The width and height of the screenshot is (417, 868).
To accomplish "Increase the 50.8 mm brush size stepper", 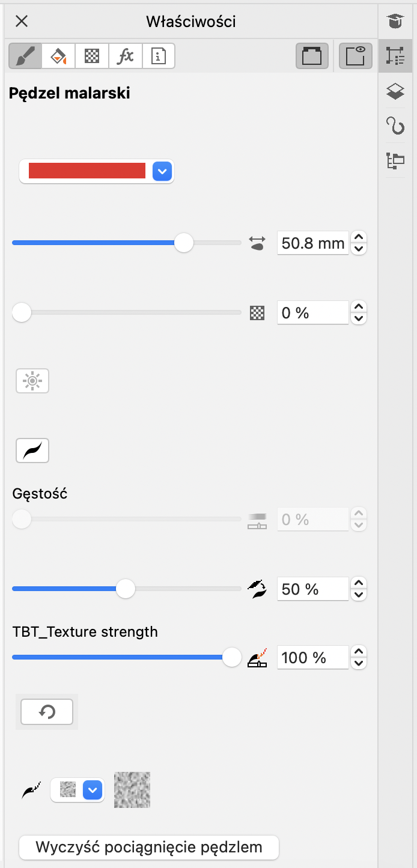I will [359, 238].
